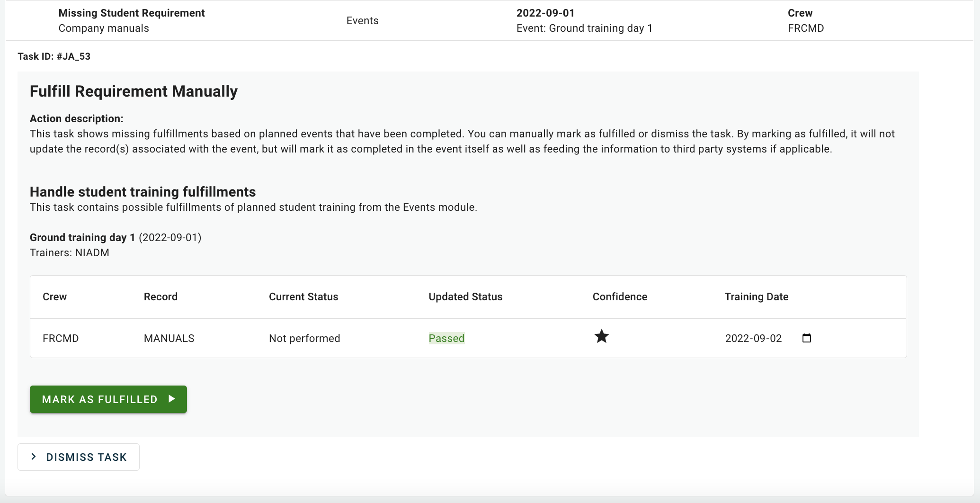Click the Record column header
Image resolution: width=980 pixels, height=503 pixels.
160,296
